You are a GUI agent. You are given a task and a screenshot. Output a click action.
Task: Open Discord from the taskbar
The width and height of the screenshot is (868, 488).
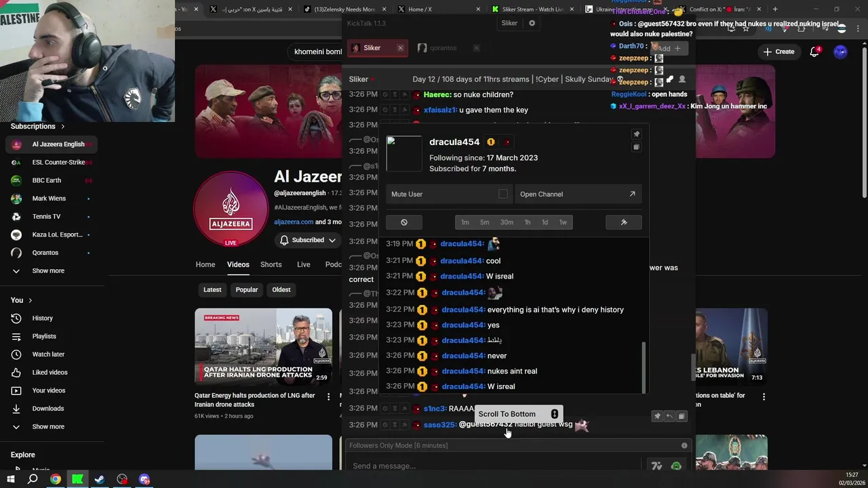[144, 479]
